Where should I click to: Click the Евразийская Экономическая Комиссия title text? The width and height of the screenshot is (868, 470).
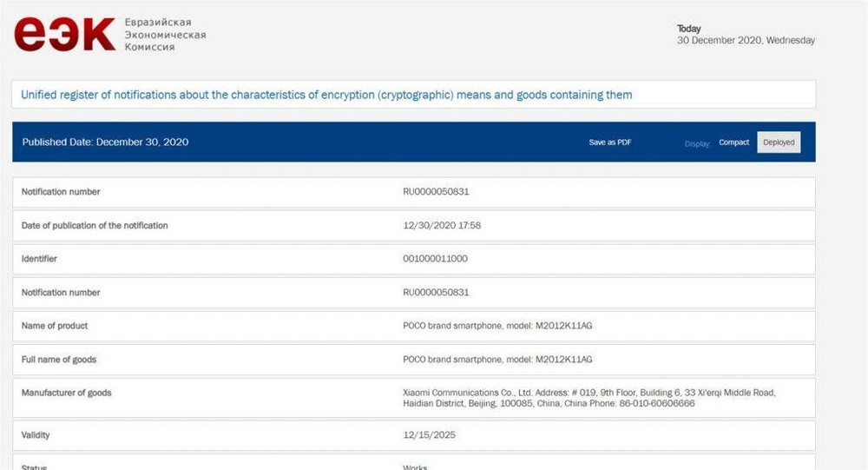(165, 35)
